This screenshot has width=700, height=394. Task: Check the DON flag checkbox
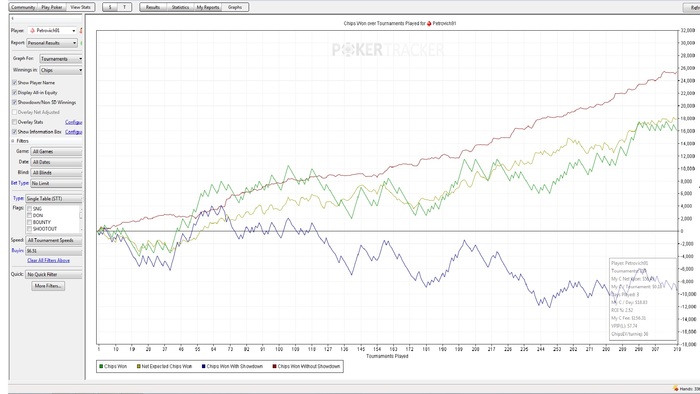coord(29,216)
